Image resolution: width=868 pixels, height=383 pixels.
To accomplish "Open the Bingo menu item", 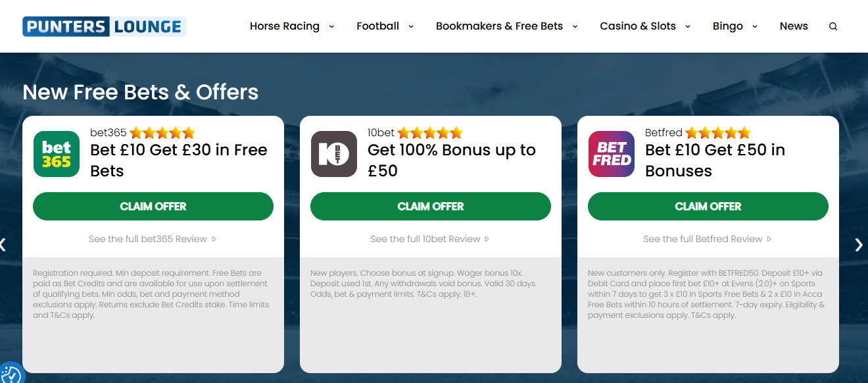I will point(728,26).
